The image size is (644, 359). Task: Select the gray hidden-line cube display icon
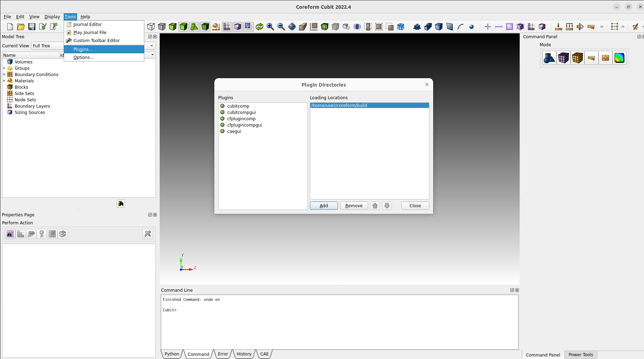pyautogui.click(x=162, y=27)
